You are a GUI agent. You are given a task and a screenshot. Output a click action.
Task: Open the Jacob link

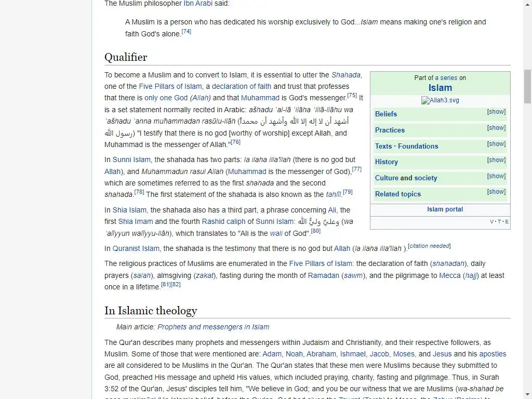(379, 354)
